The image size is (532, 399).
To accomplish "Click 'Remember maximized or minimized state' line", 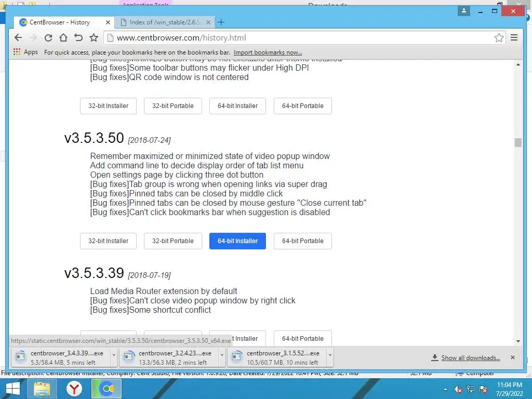I will tap(210, 156).
